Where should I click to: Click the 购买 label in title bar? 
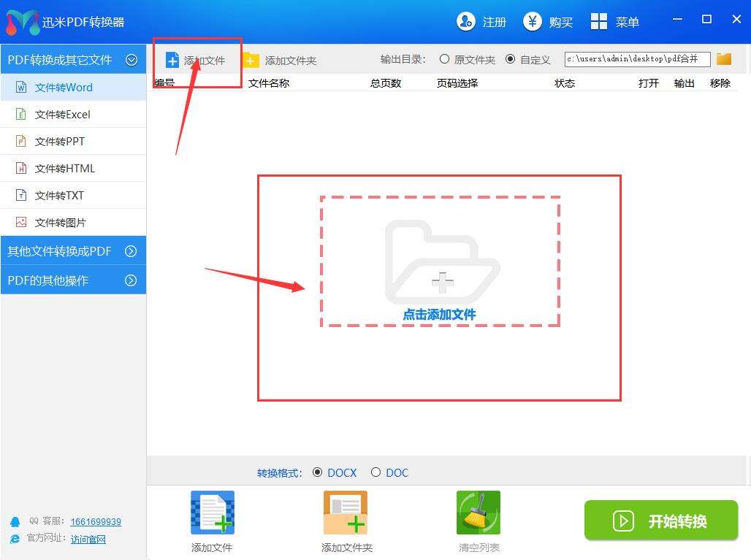561,22
